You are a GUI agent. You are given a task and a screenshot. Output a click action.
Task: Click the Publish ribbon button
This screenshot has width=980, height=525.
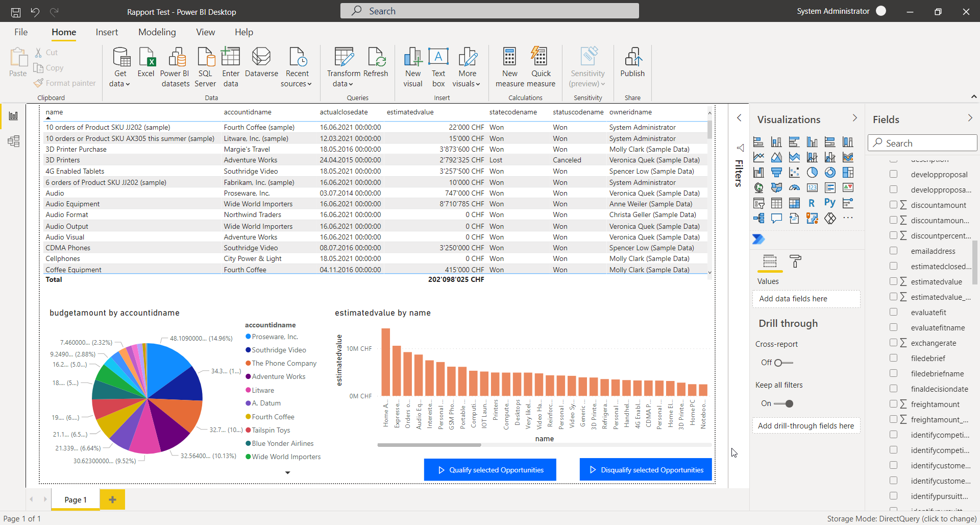coord(632,63)
